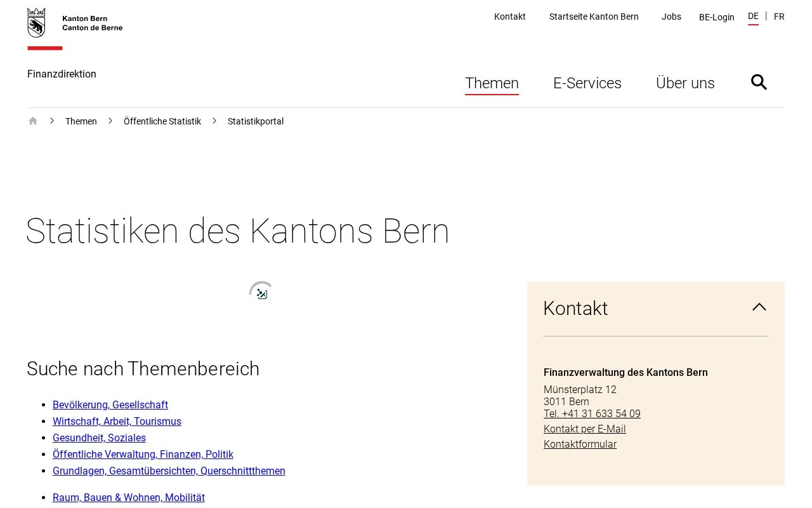Open Wirtschaft, Arbeit, Tourismus topic
The image size is (812, 508).
(x=117, y=421)
